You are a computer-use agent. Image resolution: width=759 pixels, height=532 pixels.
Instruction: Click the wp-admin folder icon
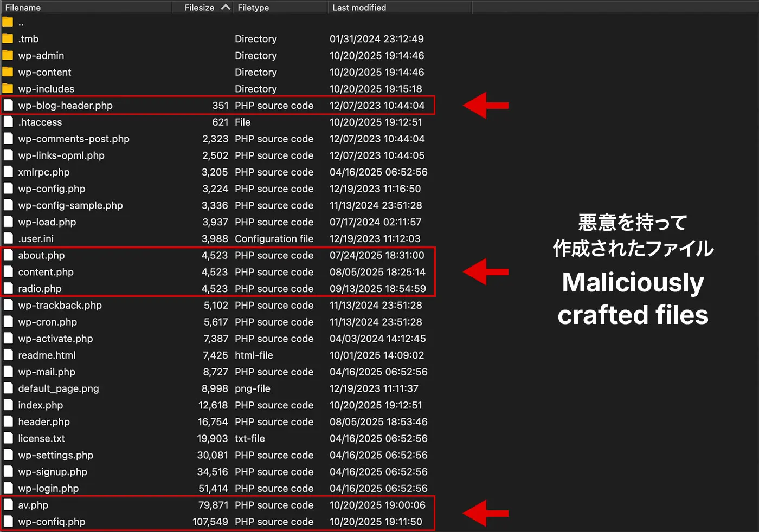(x=8, y=55)
